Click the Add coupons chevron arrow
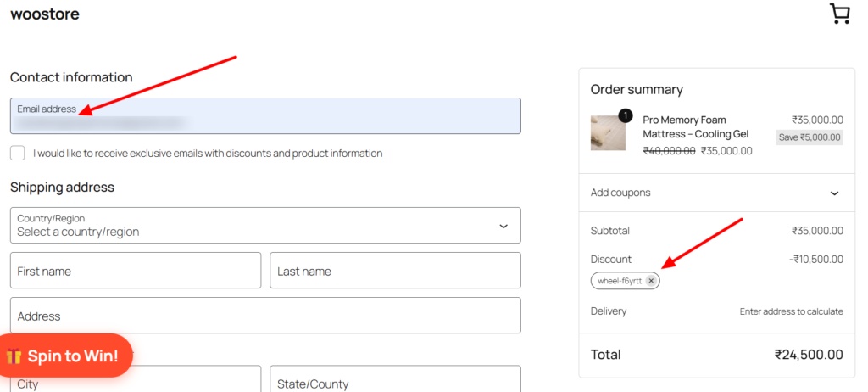 (x=835, y=193)
